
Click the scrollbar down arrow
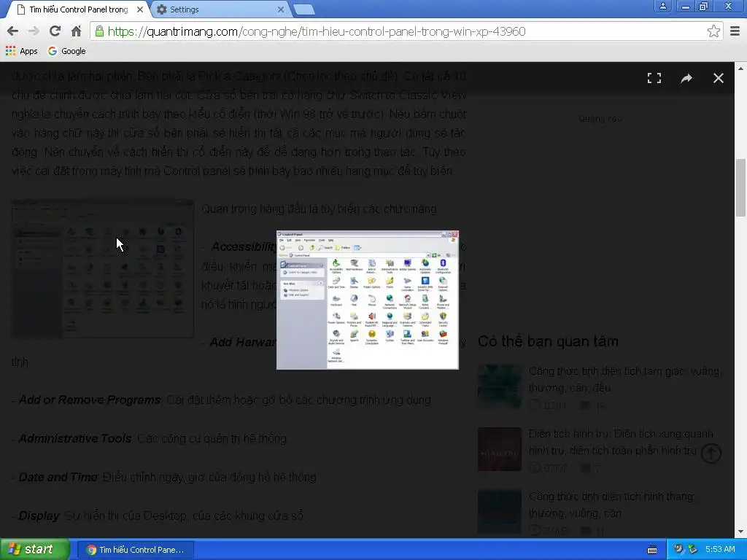click(x=740, y=532)
